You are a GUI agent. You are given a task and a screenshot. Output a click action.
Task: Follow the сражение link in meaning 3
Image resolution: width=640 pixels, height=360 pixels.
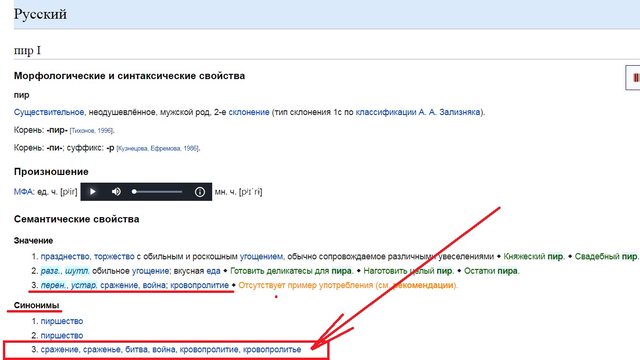pyautogui.click(x=119, y=285)
